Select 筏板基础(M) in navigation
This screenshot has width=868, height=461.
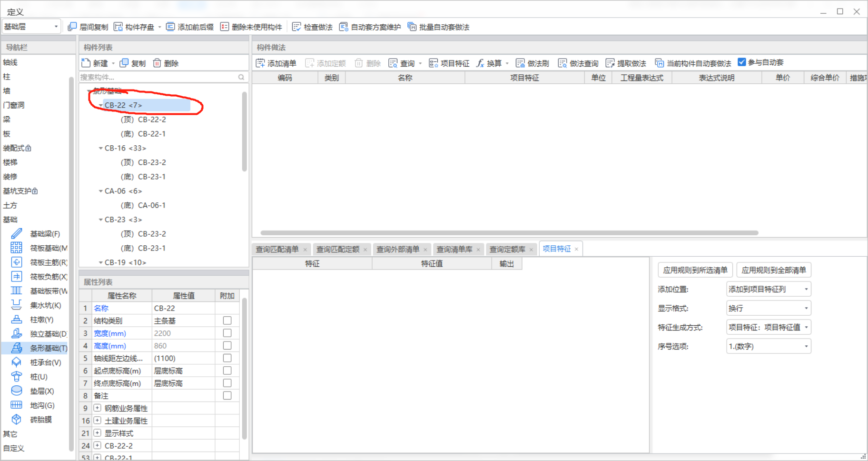pyautogui.click(x=39, y=248)
